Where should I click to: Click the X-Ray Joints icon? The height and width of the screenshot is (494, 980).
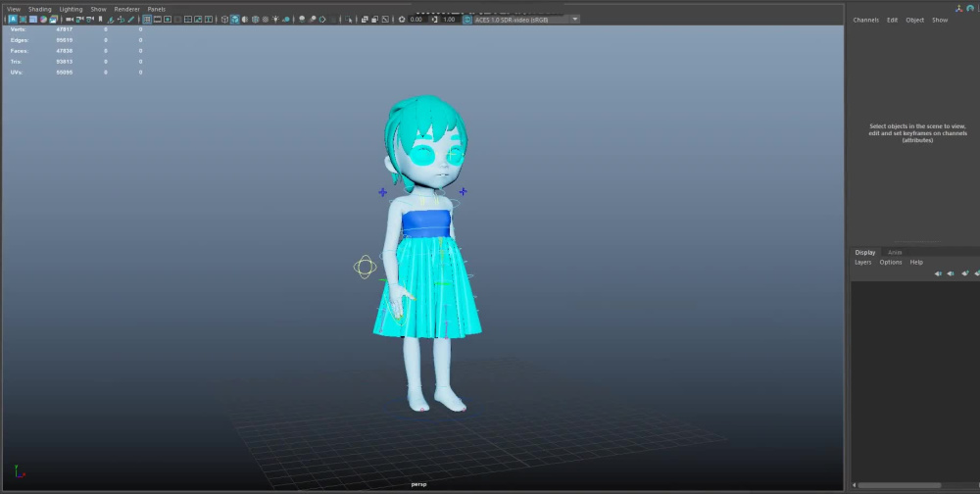point(385,20)
